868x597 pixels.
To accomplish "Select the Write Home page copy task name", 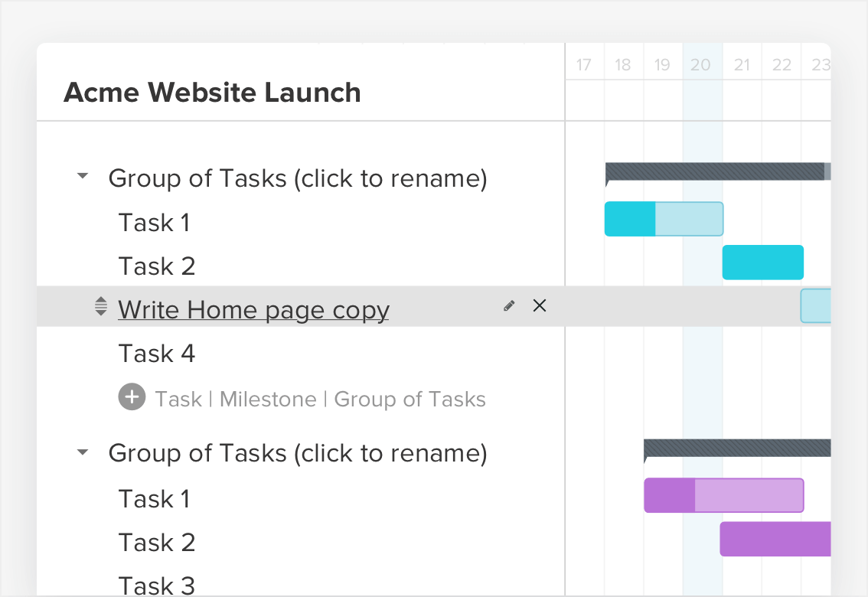I will pyautogui.click(x=253, y=309).
